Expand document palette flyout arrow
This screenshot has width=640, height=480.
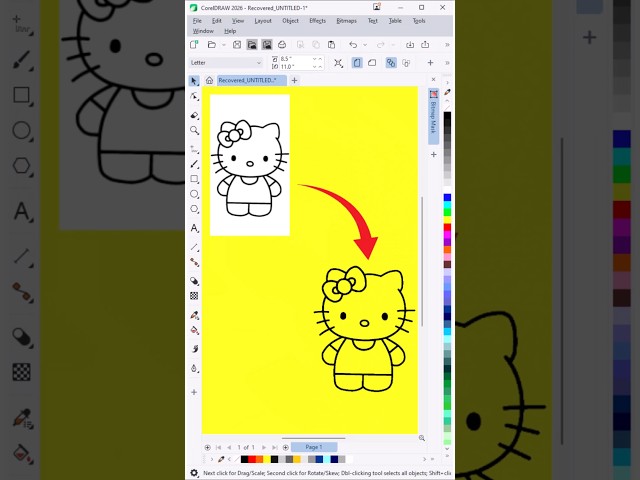[x=211, y=459]
